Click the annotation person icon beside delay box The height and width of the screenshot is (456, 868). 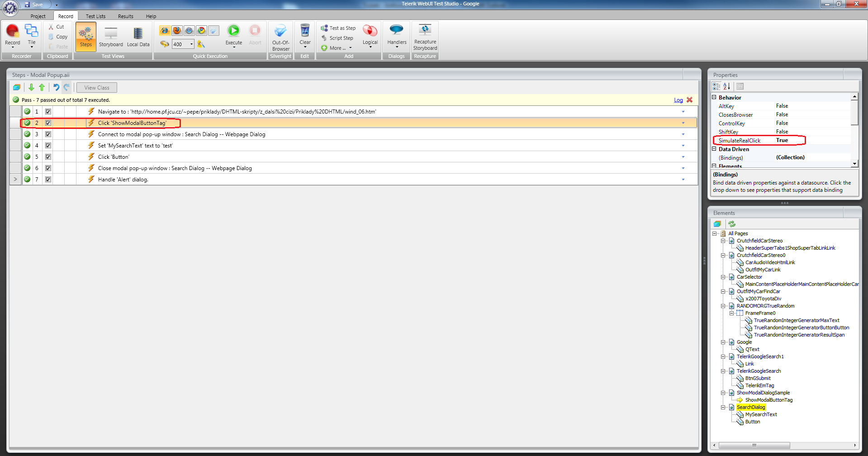[201, 44]
